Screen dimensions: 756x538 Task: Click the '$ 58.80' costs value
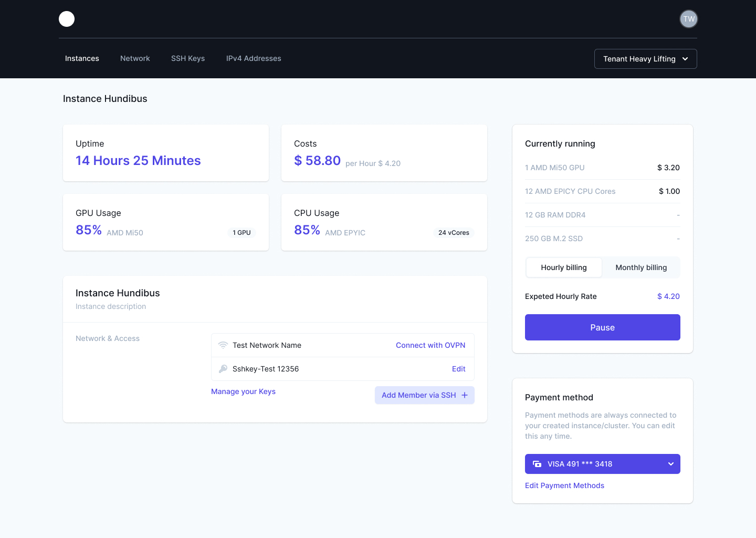(x=317, y=161)
